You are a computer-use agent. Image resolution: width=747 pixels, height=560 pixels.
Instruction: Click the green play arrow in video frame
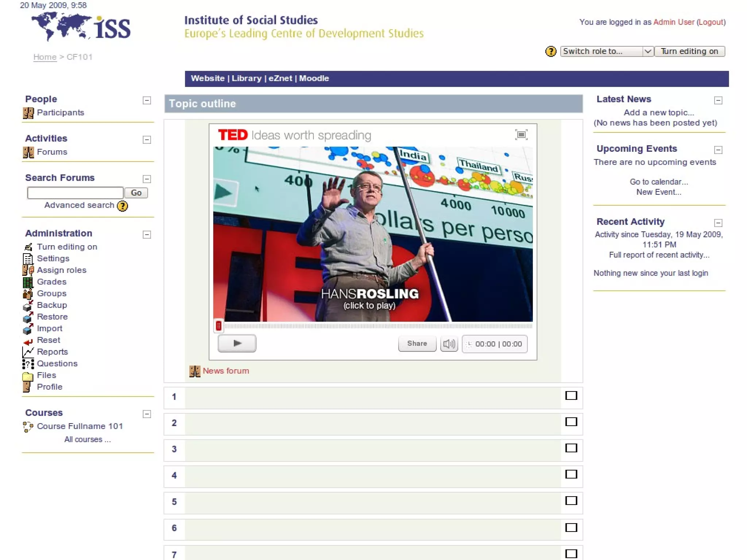click(x=223, y=192)
